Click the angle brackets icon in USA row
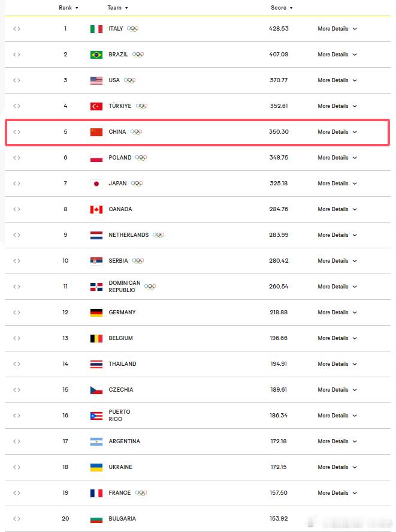The width and height of the screenshot is (396, 532). [x=17, y=80]
